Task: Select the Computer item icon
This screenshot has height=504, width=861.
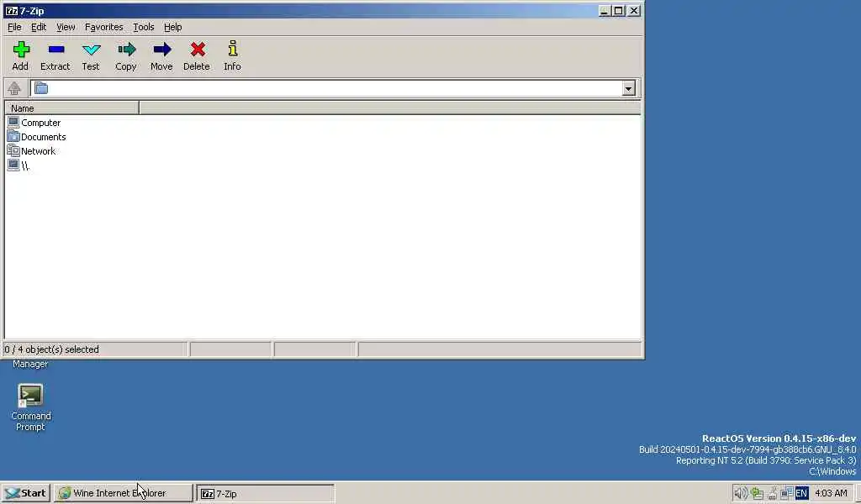Action: coord(13,122)
